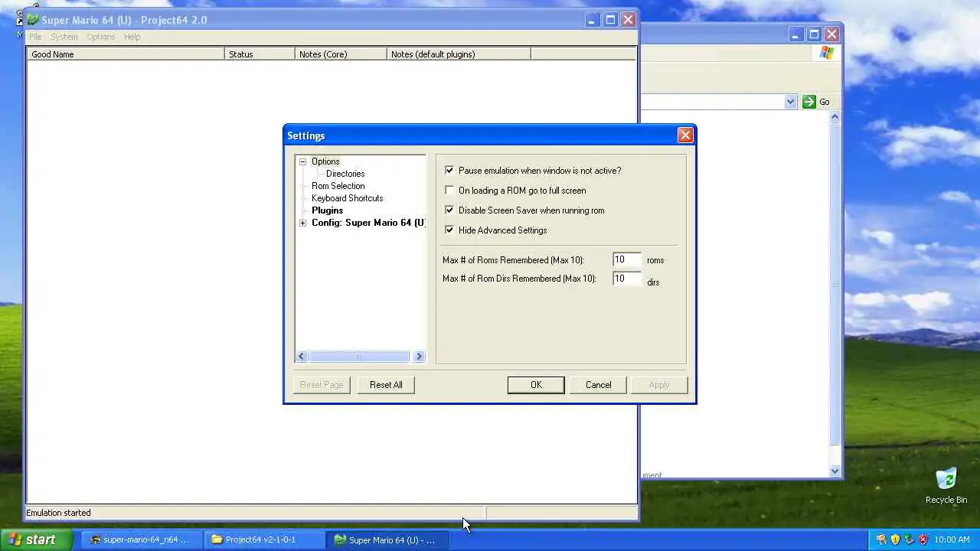Click the Reset All button
This screenshot has width=980, height=551.
386,385
